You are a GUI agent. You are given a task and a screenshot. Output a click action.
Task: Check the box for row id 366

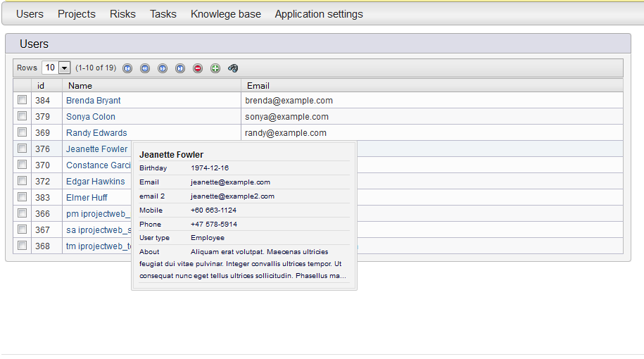coord(23,213)
